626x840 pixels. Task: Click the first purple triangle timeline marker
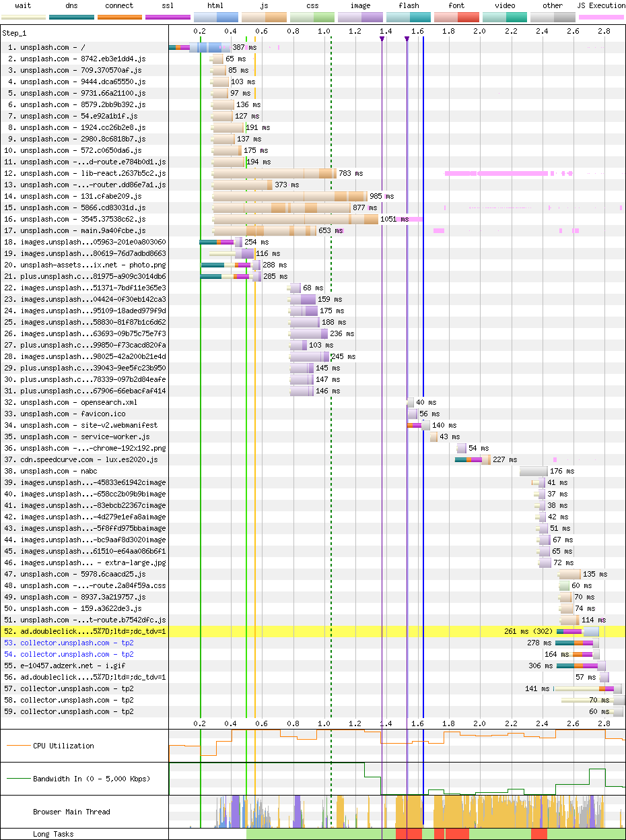coord(382,39)
